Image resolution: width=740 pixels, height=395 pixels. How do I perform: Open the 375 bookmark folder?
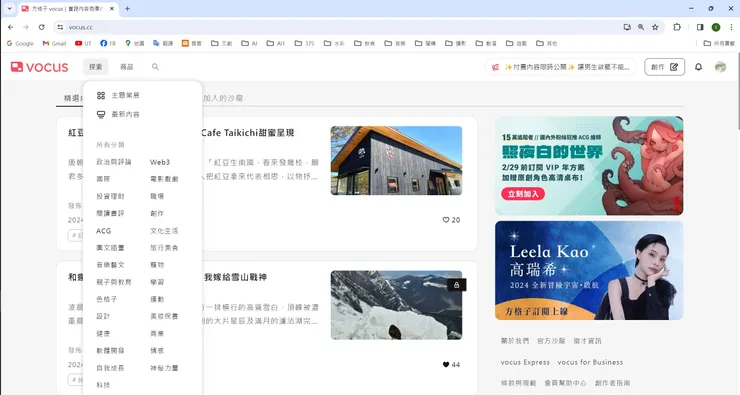304,43
